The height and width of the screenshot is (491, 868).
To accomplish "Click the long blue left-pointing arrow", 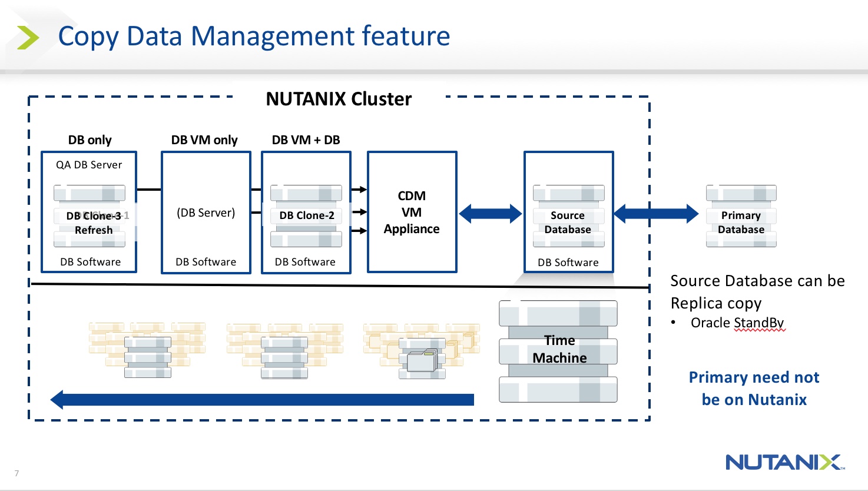I will 262,400.
